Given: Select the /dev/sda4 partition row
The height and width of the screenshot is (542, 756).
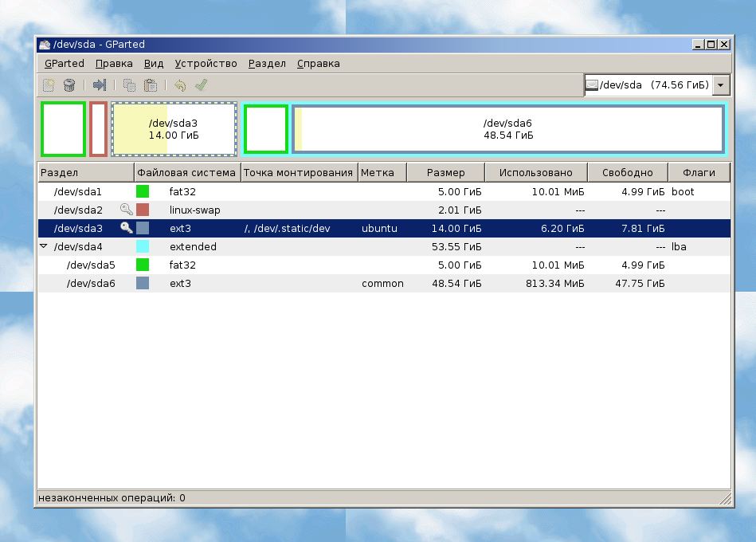Looking at the screenshot, I should [384, 246].
